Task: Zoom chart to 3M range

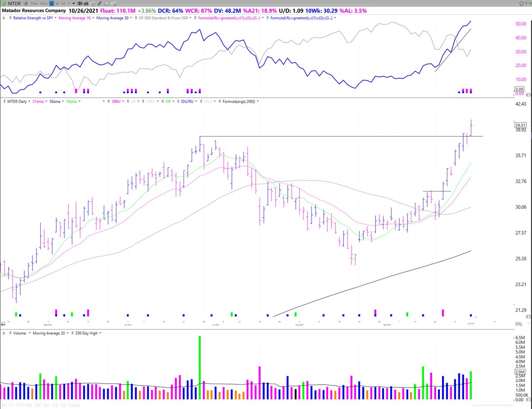Action: coord(37,405)
